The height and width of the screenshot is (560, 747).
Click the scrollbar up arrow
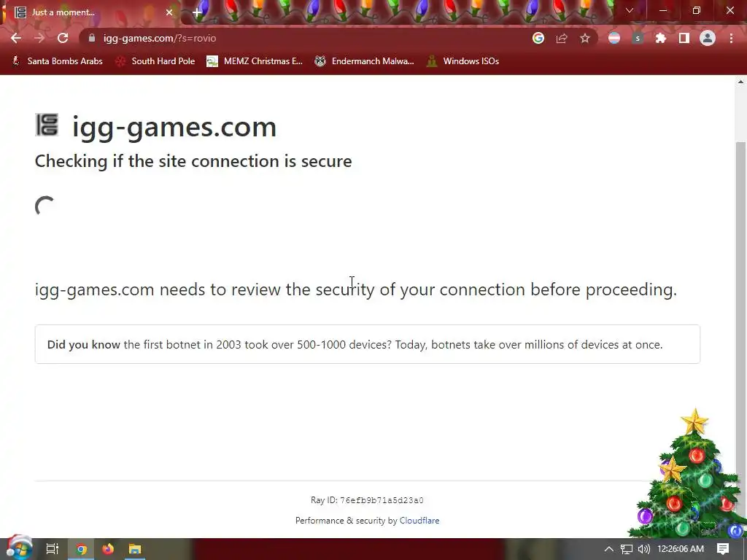click(740, 82)
